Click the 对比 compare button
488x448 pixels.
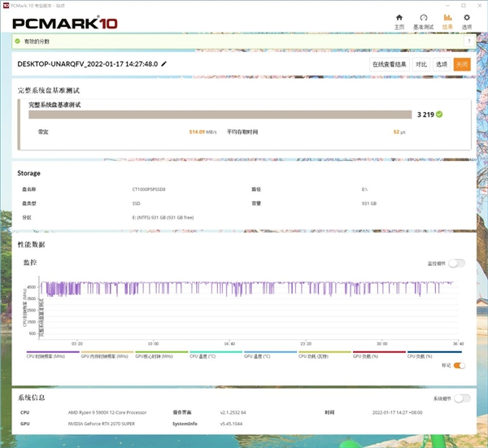421,64
